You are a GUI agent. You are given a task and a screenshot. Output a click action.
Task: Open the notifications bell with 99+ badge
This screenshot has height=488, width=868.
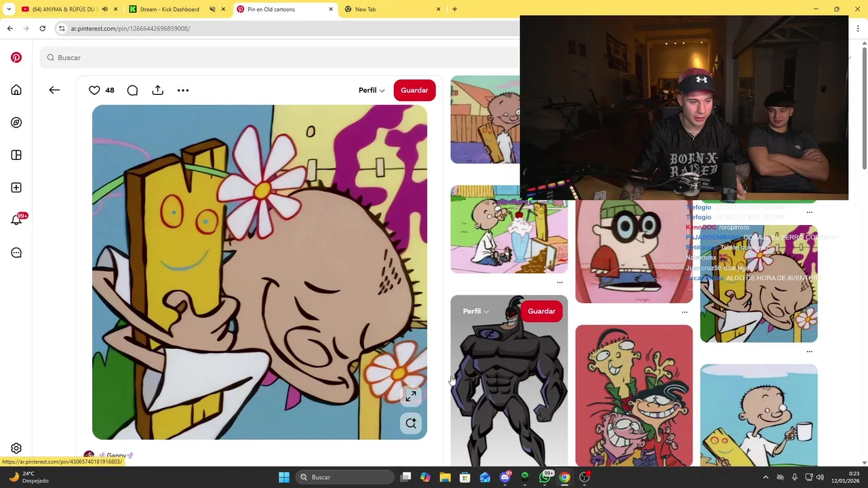(x=16, y=220)
